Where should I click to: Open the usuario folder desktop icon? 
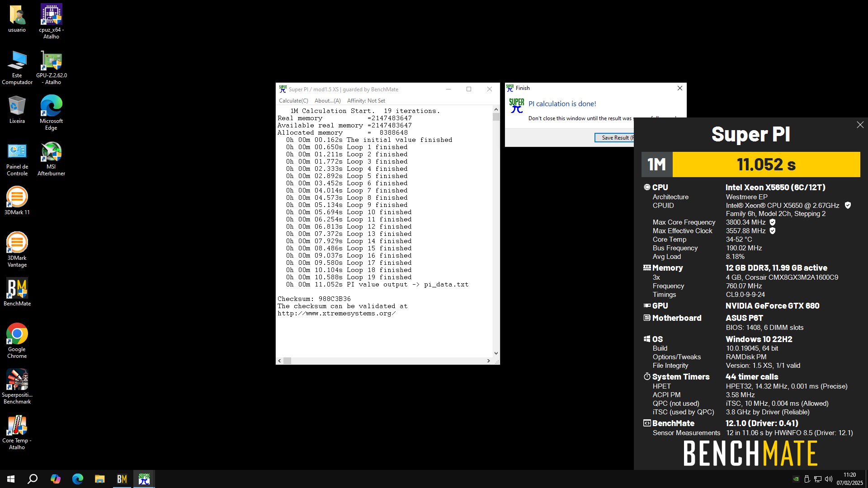[x=17, y=19]
